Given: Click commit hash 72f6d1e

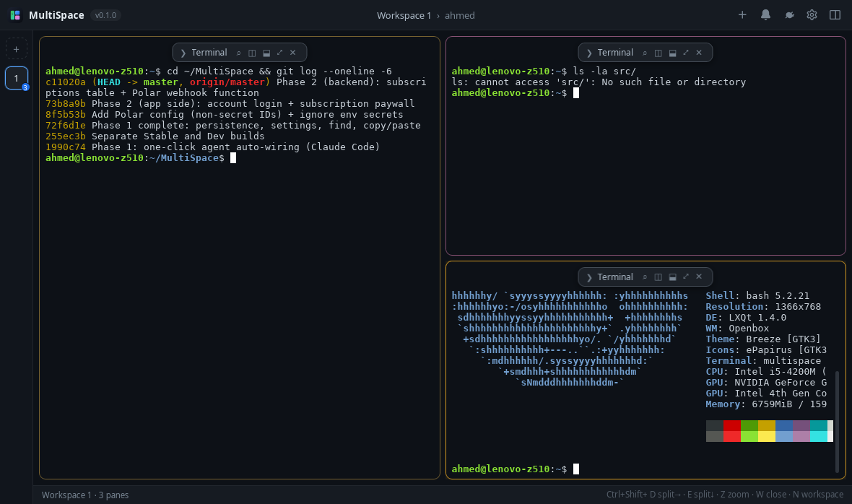Looking at the screenshot, I should [66, 126].
